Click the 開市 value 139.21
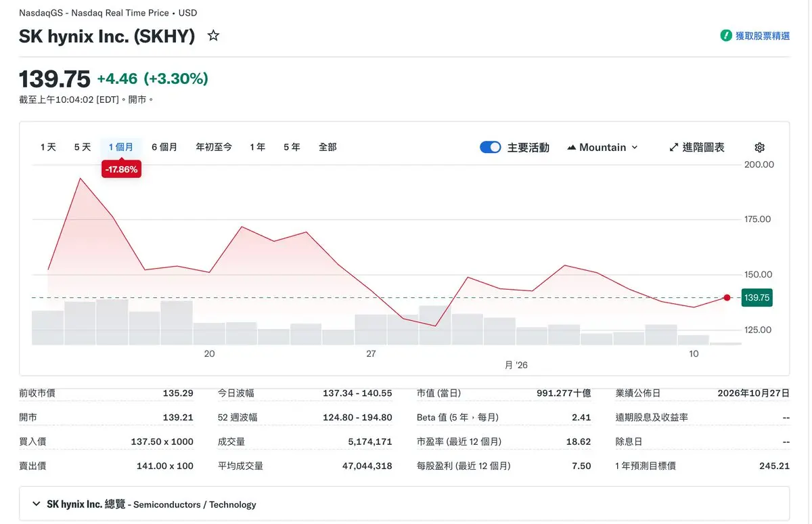 coord(178,418)
